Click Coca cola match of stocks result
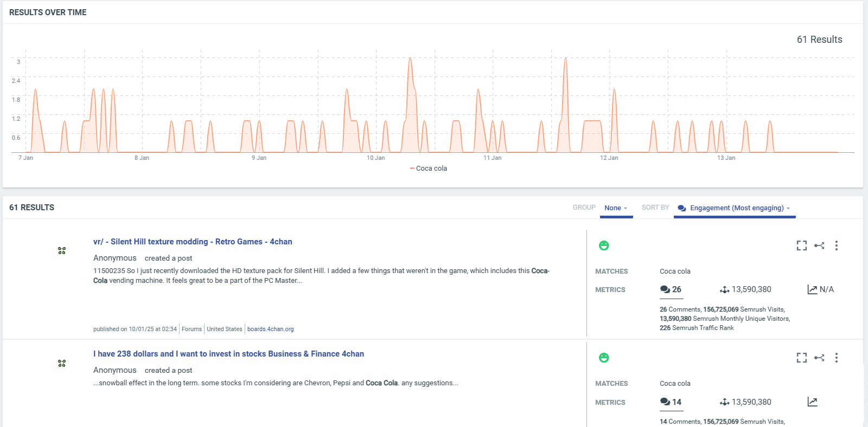 coord(675,384)
